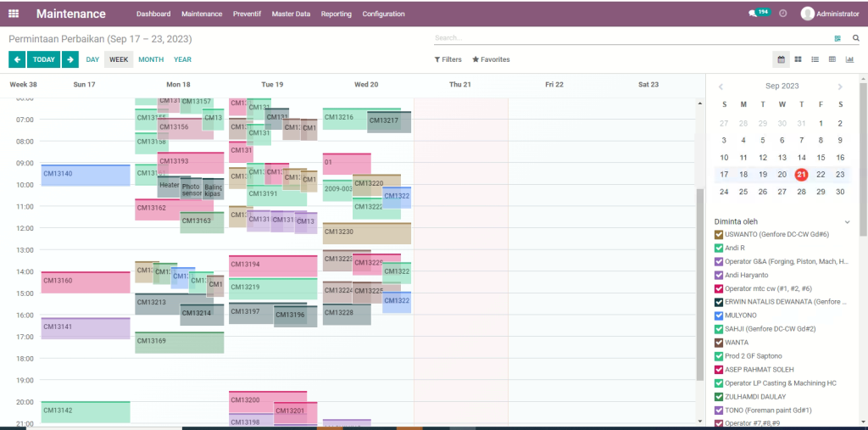
Task: Toggle the MULYONO checkbox
Action: tap(719, 316)
